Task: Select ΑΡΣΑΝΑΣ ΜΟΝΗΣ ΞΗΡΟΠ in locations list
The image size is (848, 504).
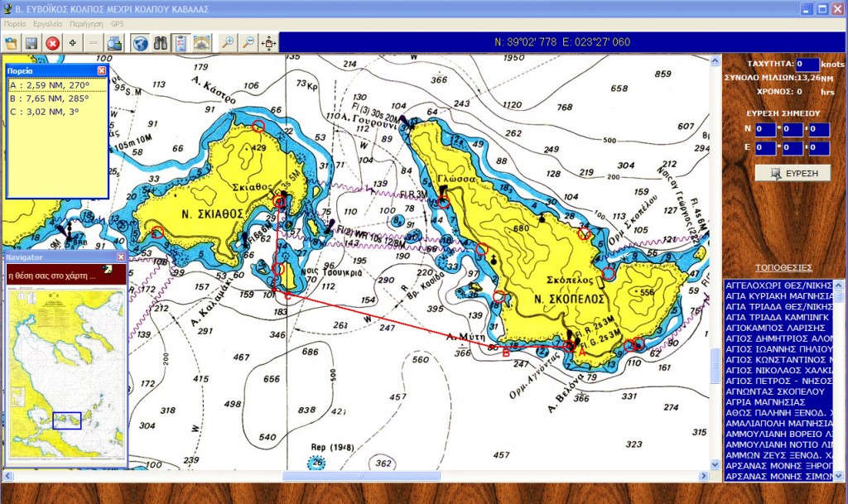Action: [778, 466]
